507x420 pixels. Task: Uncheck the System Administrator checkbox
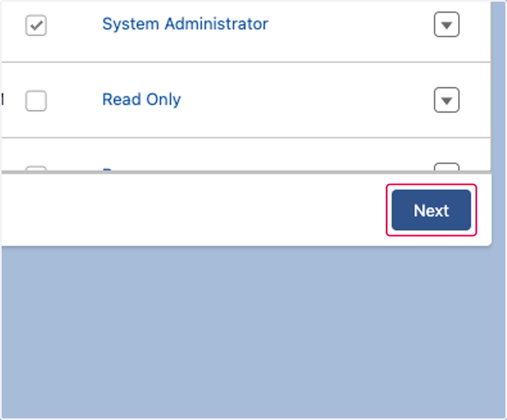click(x=36, y=26)
